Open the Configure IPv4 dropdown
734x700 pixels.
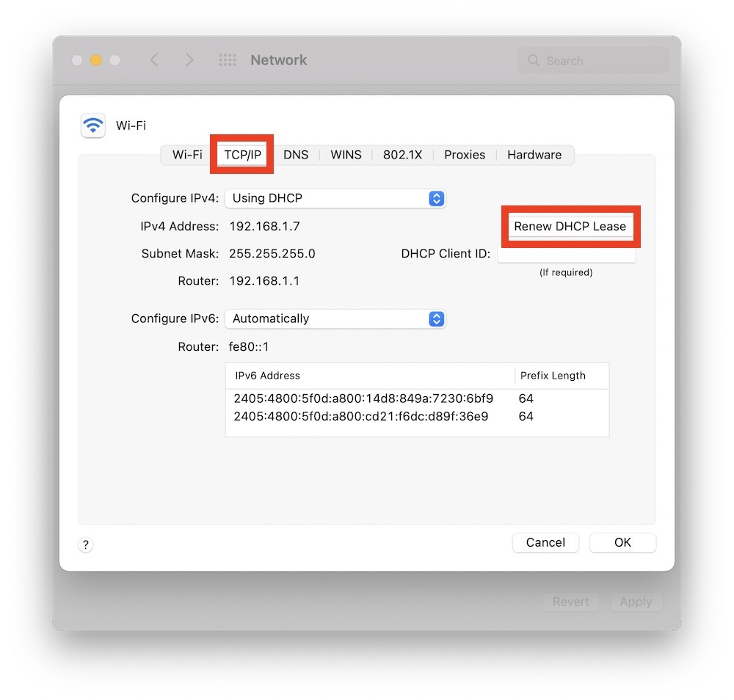point(335,198)
